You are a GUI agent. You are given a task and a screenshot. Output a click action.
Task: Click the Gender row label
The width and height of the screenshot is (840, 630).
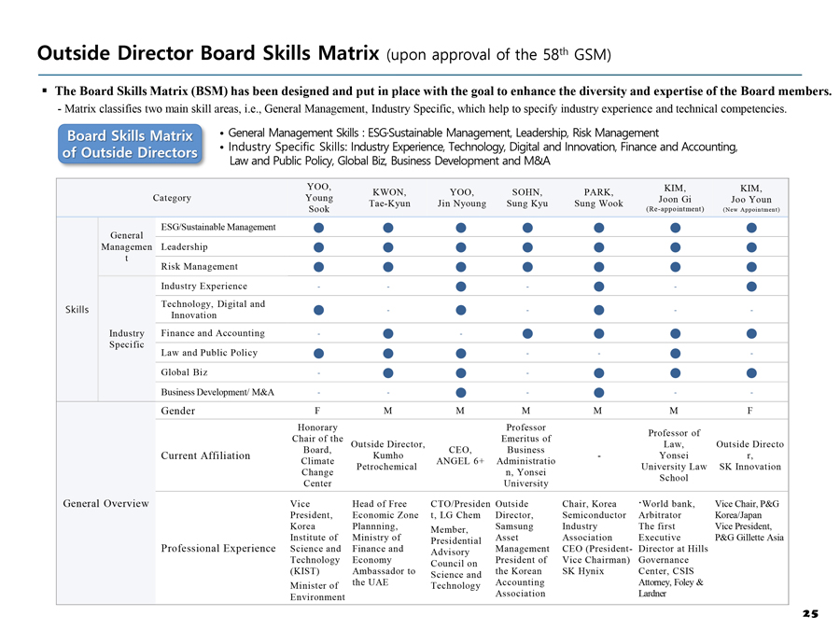point(178,412)
